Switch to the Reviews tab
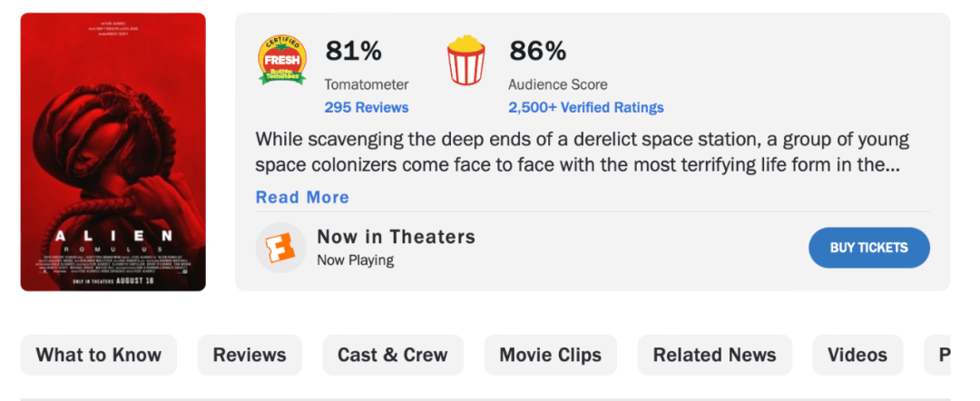Viewport: 980px width, 401px height. (250, 355)
